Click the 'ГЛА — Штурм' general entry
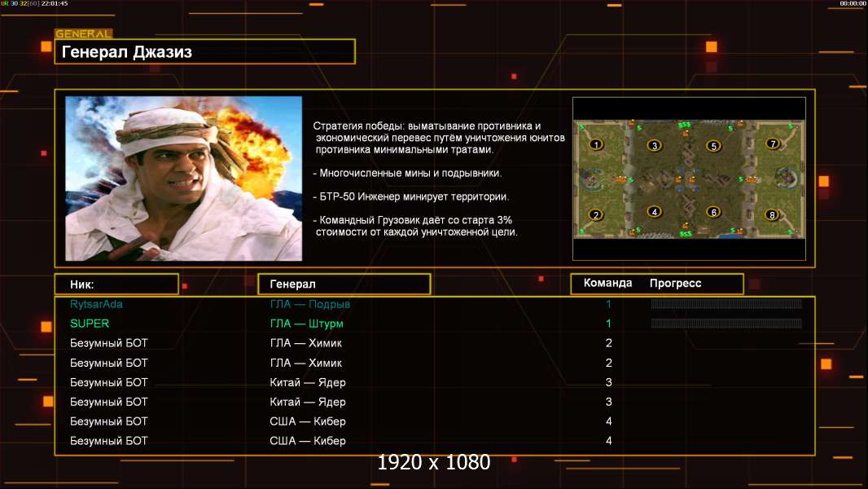Image resolution: width=868 pixels, height=489 pixels. pyautogui.click(x=307, y=324)
